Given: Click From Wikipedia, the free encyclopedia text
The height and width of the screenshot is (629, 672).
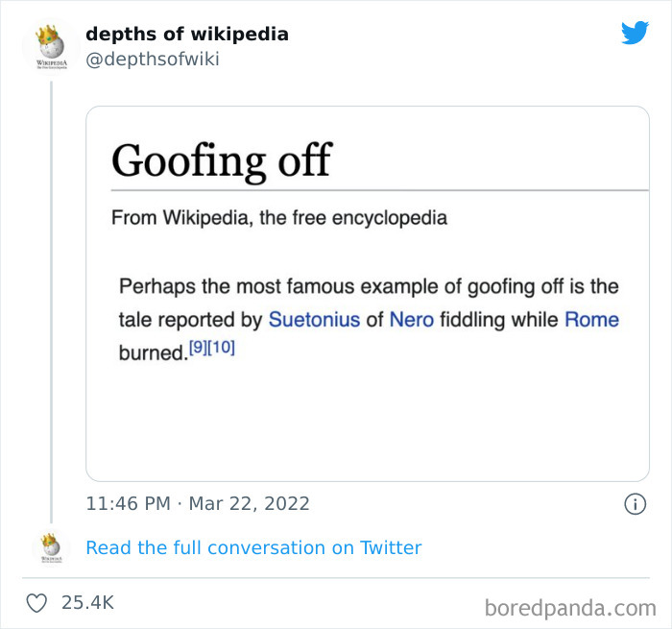Looking at the screenshot, I should click(279, 217).
